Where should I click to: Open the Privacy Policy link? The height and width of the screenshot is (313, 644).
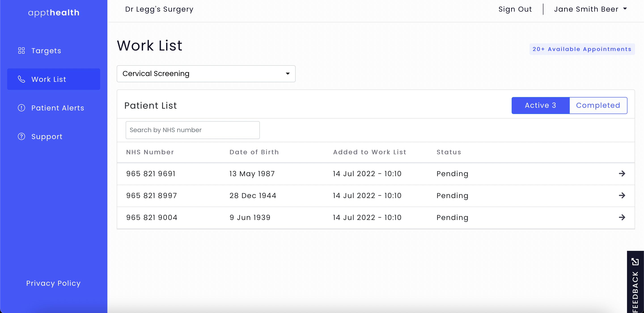[x=53, y=283]
